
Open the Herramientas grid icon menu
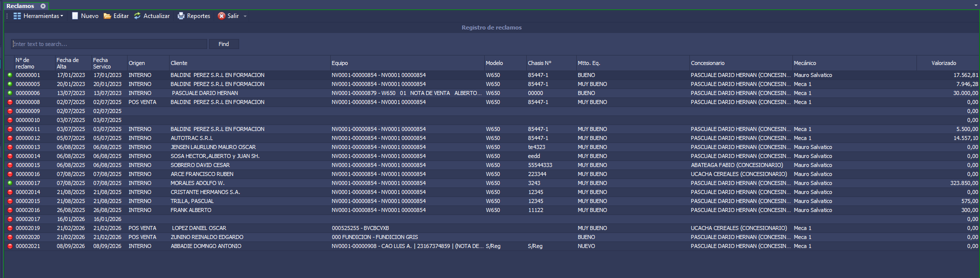click(x=18, y=16)
